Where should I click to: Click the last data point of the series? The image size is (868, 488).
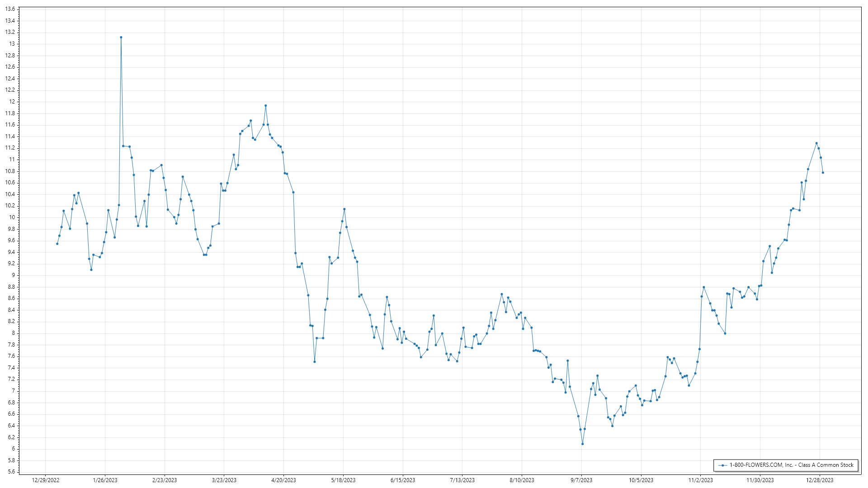pos(823,173)
